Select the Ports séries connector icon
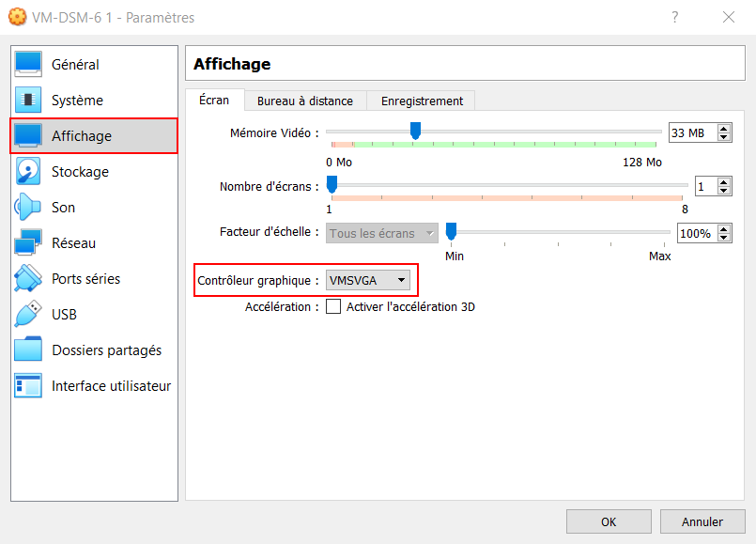This screenshot has height=544, width=756. tap(28, 278)
